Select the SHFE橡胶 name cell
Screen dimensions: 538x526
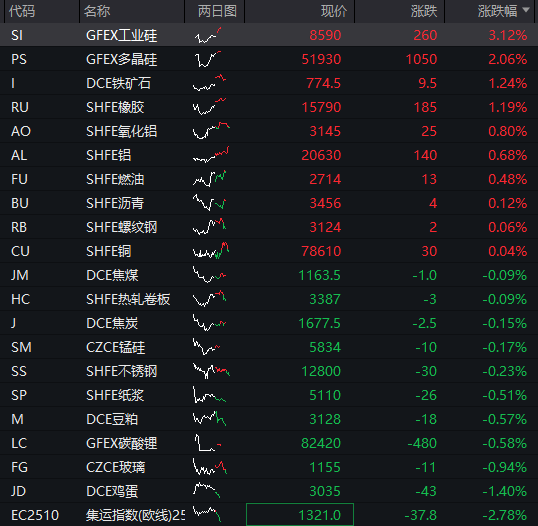(x=115, y=107)
